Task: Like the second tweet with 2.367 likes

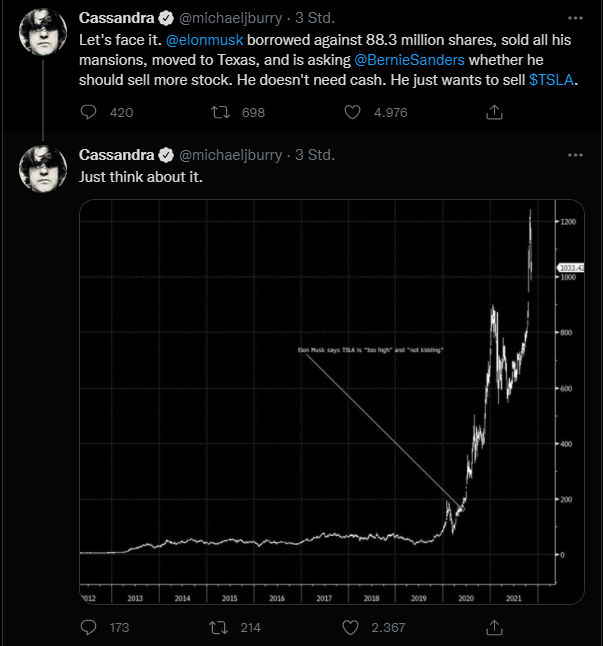Action: pyautogui.click(x=352, y=628)
